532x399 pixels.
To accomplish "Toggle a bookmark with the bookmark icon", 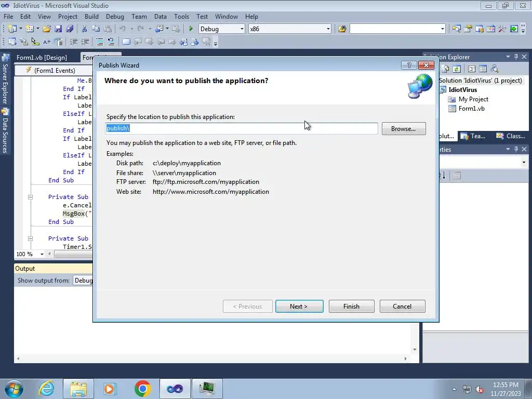I will (126, 42).
